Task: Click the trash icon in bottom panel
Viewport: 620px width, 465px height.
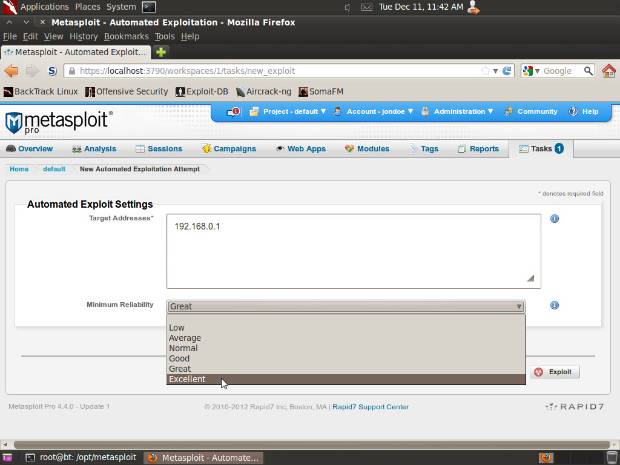Action: click(612, 457)
